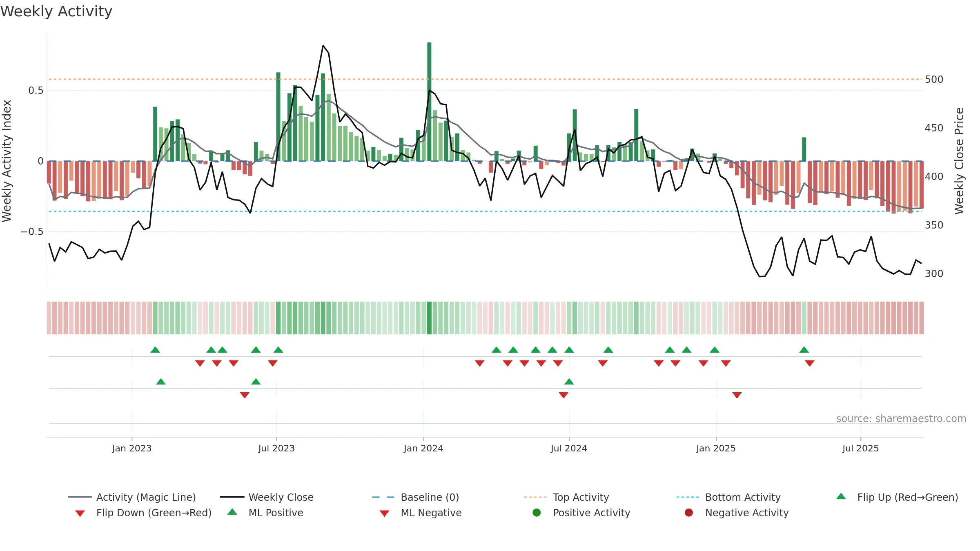Click the lone green heatmap cell in spring 2025
The width and height of the screenshot is (980, 551).
click(804, 318)
